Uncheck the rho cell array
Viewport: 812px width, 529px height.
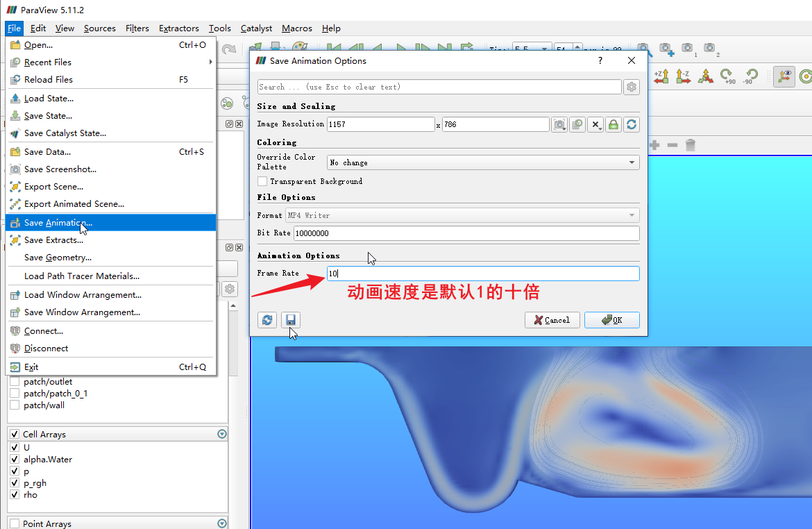click(x=15, y=495)
